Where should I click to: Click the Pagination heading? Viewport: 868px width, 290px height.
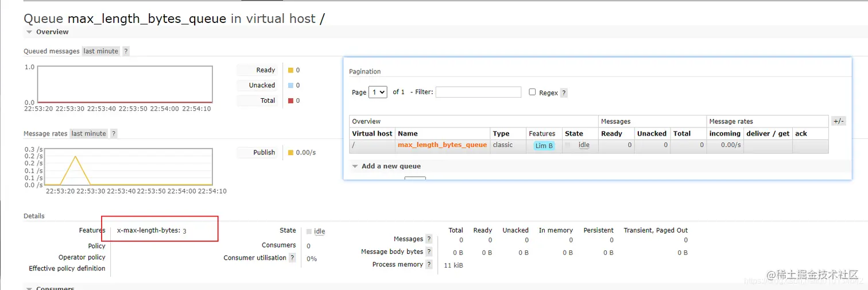[365, 72]
